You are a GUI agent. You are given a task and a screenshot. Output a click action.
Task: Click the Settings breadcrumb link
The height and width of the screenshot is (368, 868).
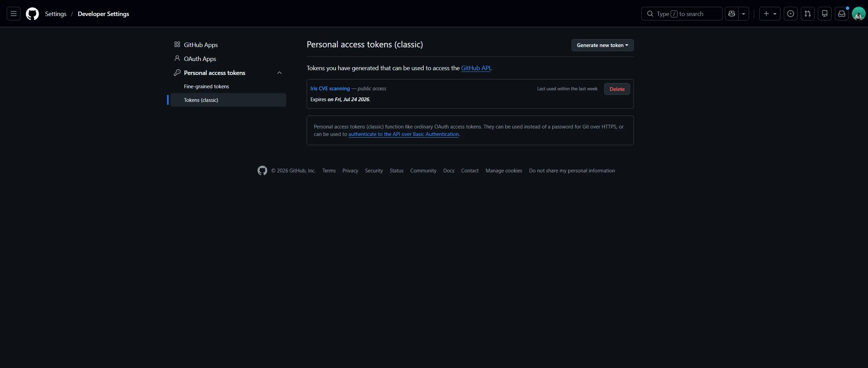coord(56,14)
